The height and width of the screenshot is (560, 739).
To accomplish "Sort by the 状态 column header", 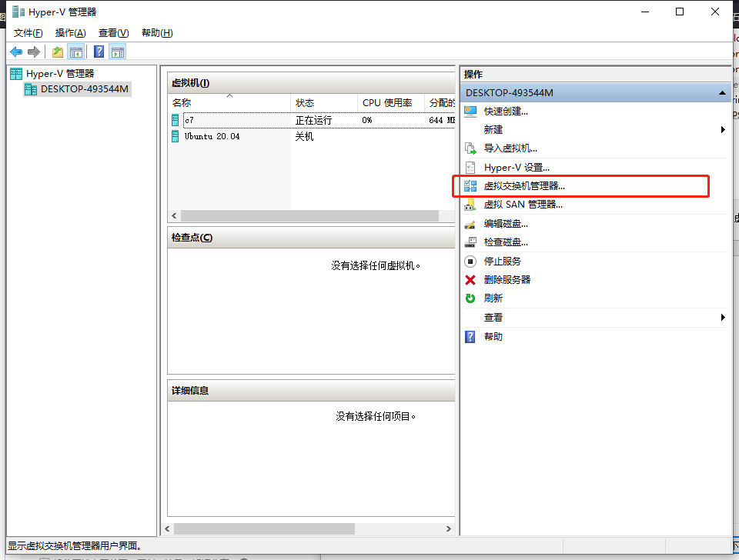I will [324, 103].
